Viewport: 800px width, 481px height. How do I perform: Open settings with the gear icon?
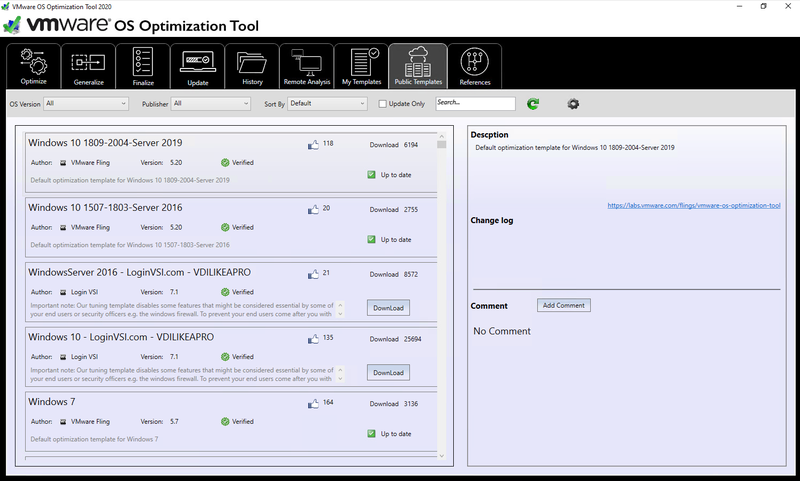[573, 103]
